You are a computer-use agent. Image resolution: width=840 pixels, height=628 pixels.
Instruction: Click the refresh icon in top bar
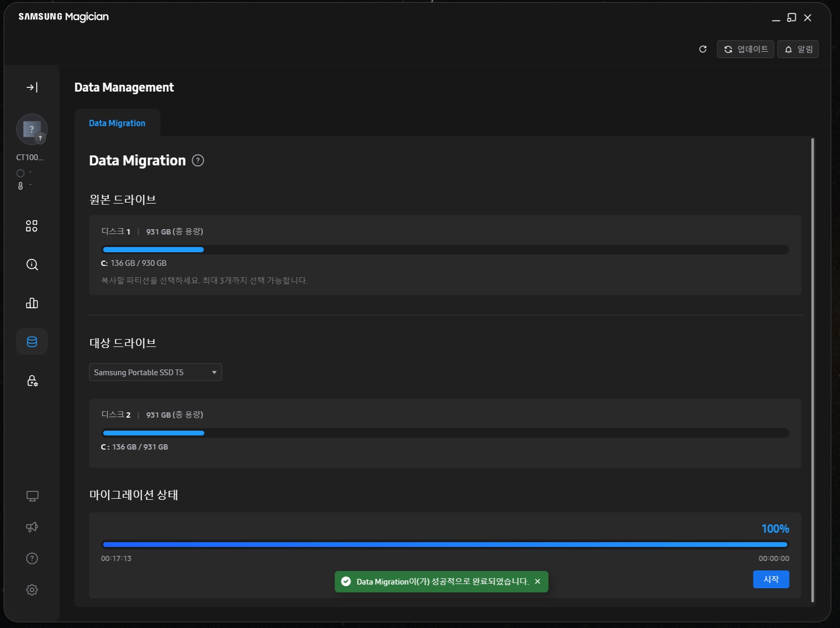(703, 49)
